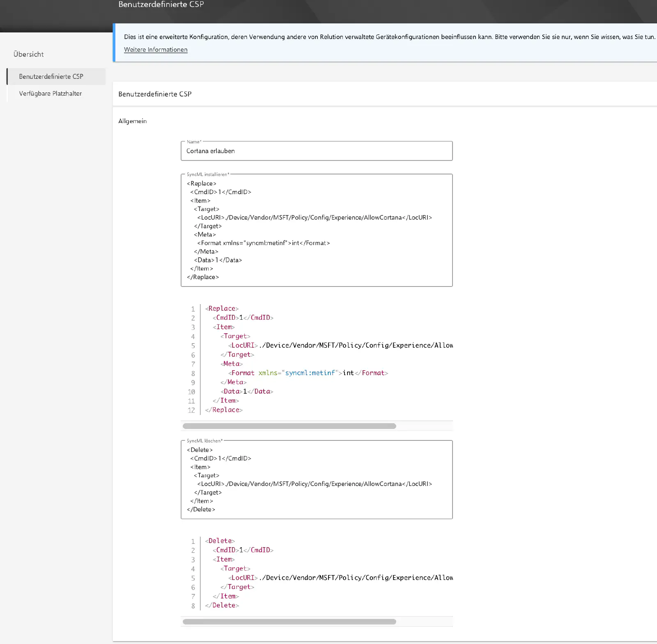Open the Weitere Informationen link

[156, 50]
